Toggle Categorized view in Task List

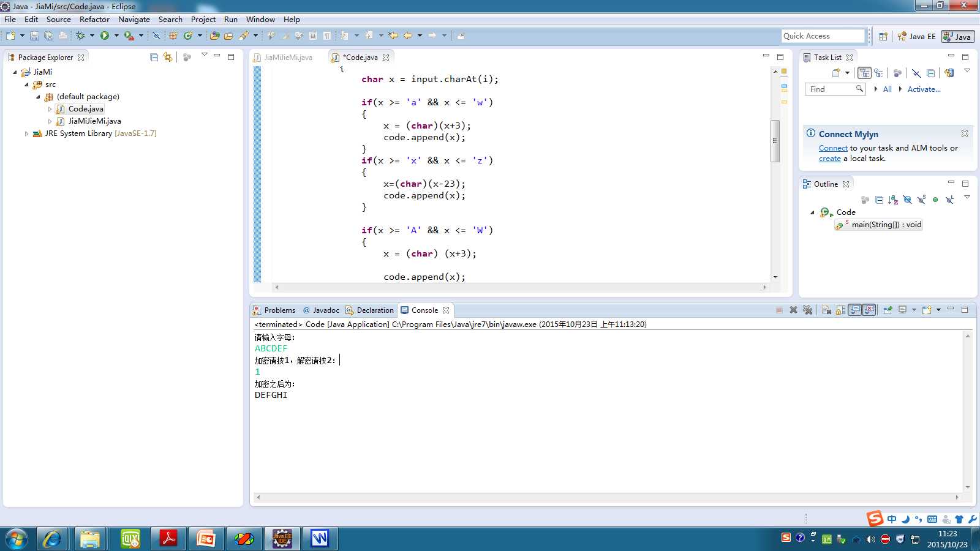(x=864, y=73)
